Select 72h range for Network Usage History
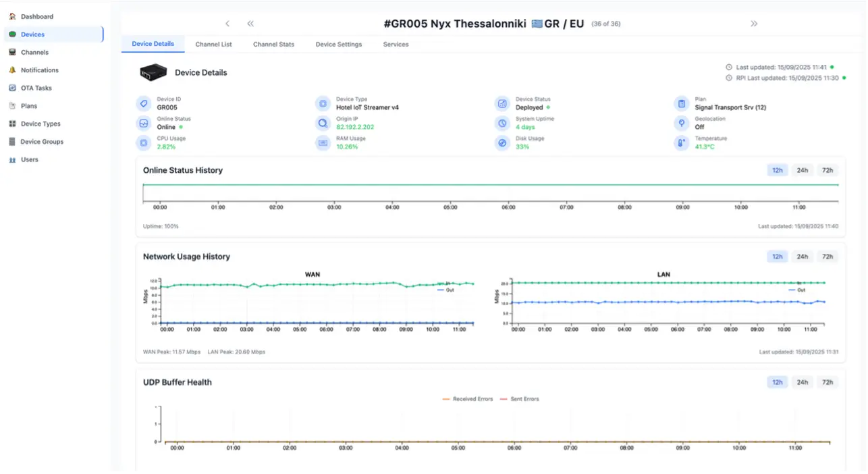Screen dimensions: 868x474 (827, 257)
